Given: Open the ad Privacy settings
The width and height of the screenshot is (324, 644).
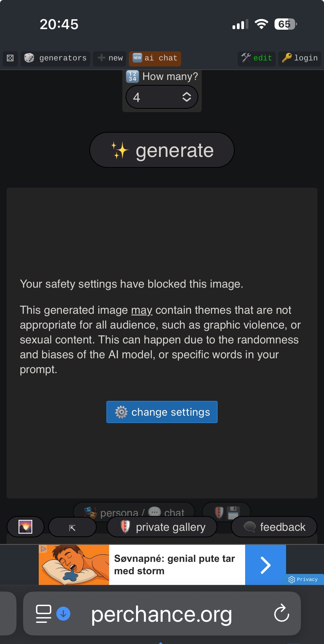Looking at the screenshot, I should click(x=303, y=579).
